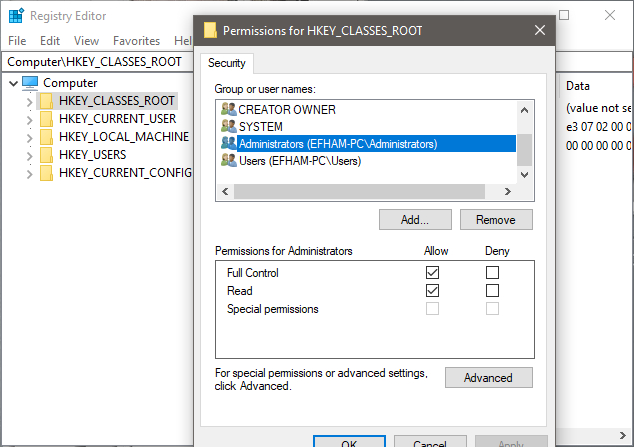Click the Administrators group icon
634x447 pixels.
pos(228,143)
